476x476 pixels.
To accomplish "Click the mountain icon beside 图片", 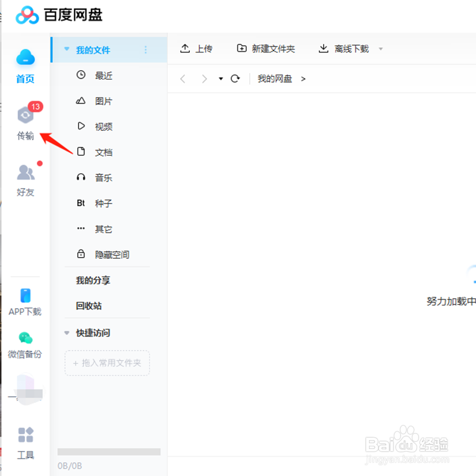I will pyautogui.click(x=81, y=101).
